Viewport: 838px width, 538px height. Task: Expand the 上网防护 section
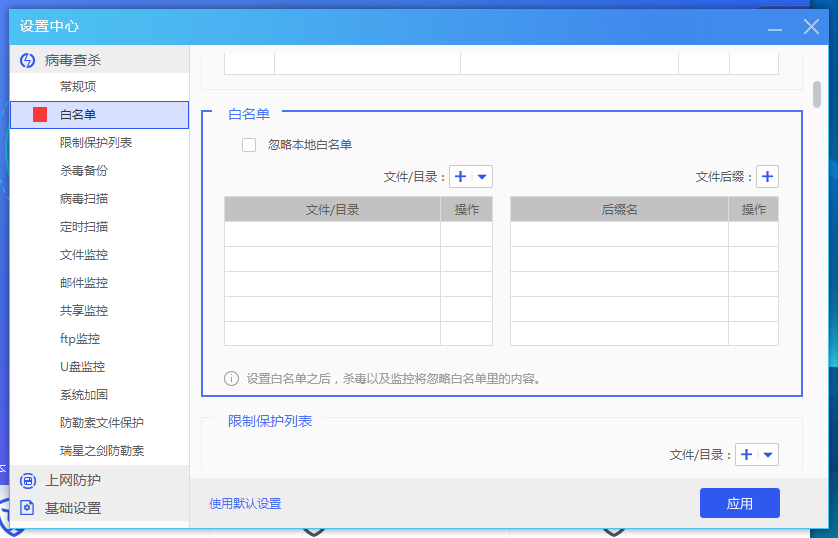[x=100, y=480]
